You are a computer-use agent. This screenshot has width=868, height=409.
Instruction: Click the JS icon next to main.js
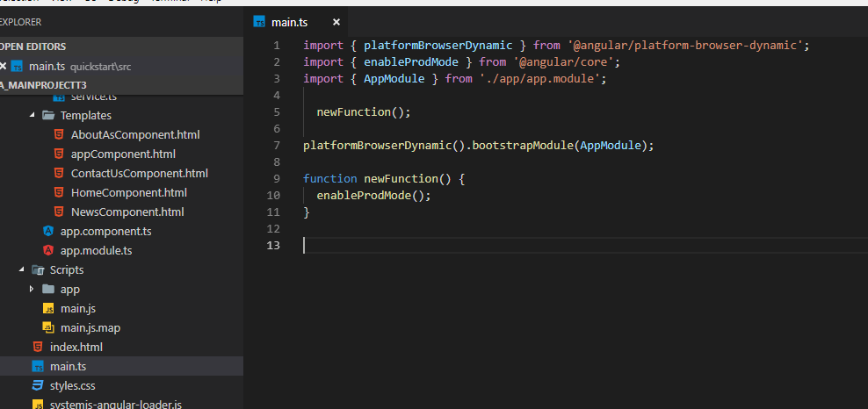point(48,309)
